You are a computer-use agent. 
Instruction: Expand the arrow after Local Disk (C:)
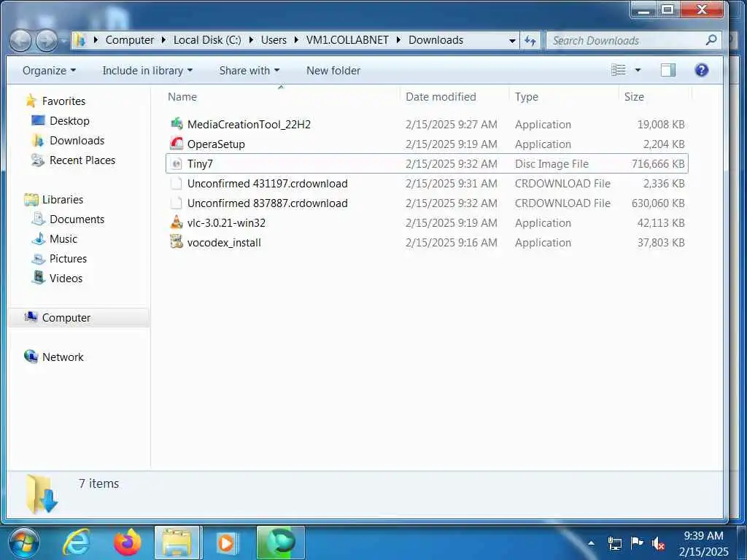pos(251,40)
